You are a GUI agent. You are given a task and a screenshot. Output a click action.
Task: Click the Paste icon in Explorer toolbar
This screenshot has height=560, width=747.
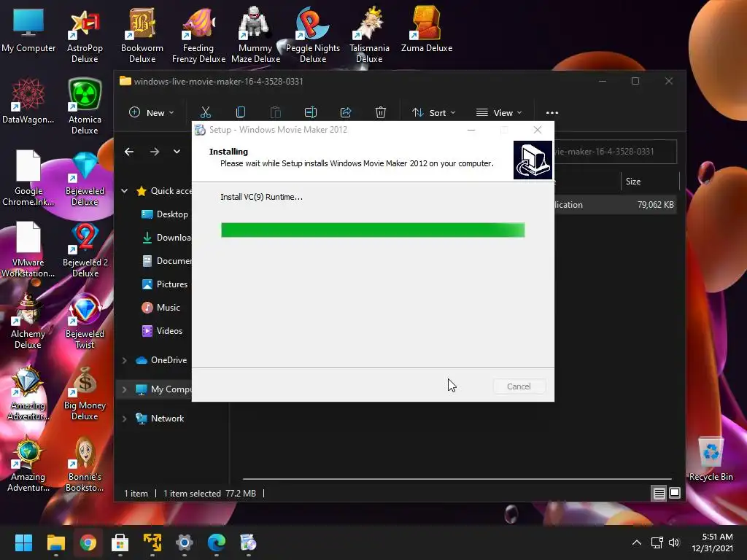[275, 112]
